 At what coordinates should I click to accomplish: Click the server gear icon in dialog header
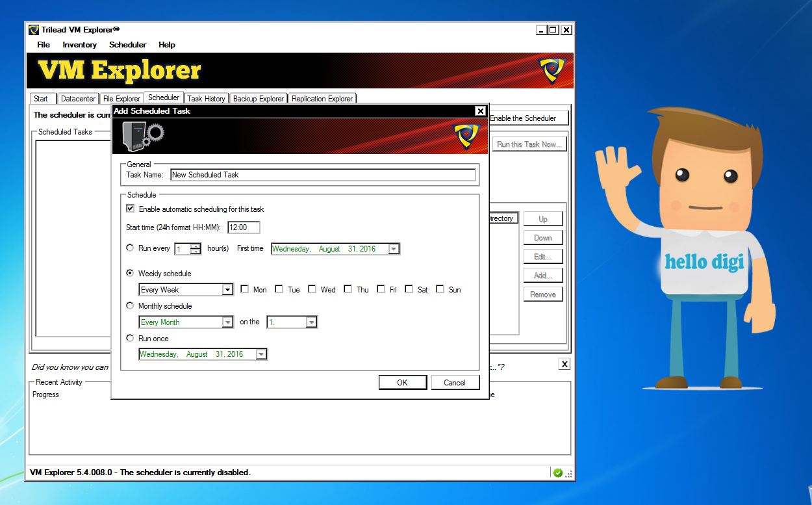(x=144, y=135)
